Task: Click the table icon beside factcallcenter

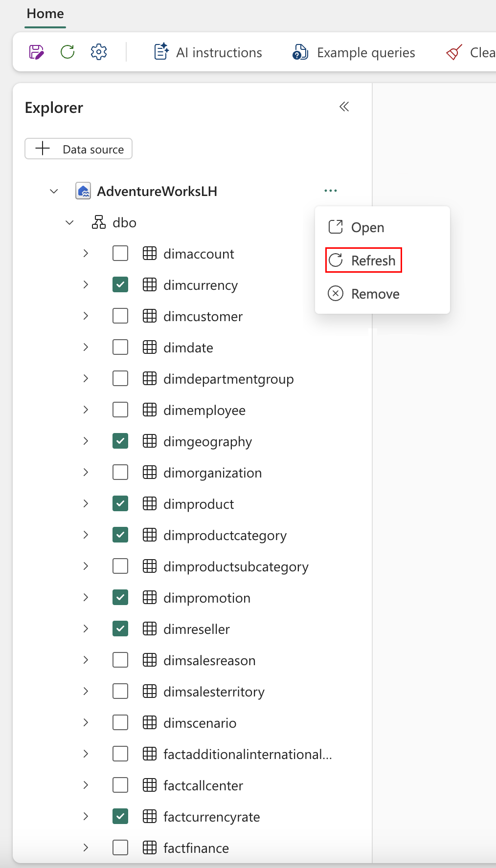Action: (150, 785)
